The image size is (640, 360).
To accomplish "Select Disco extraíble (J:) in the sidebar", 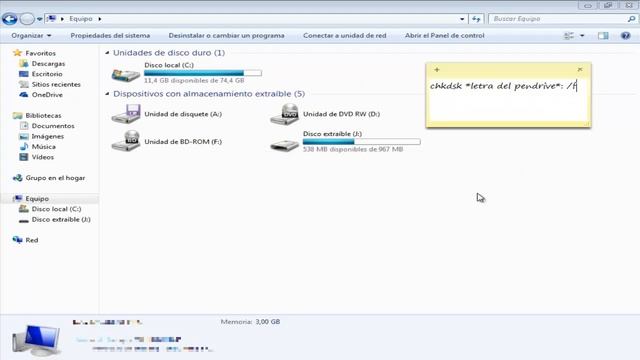I will click(61, 220).
